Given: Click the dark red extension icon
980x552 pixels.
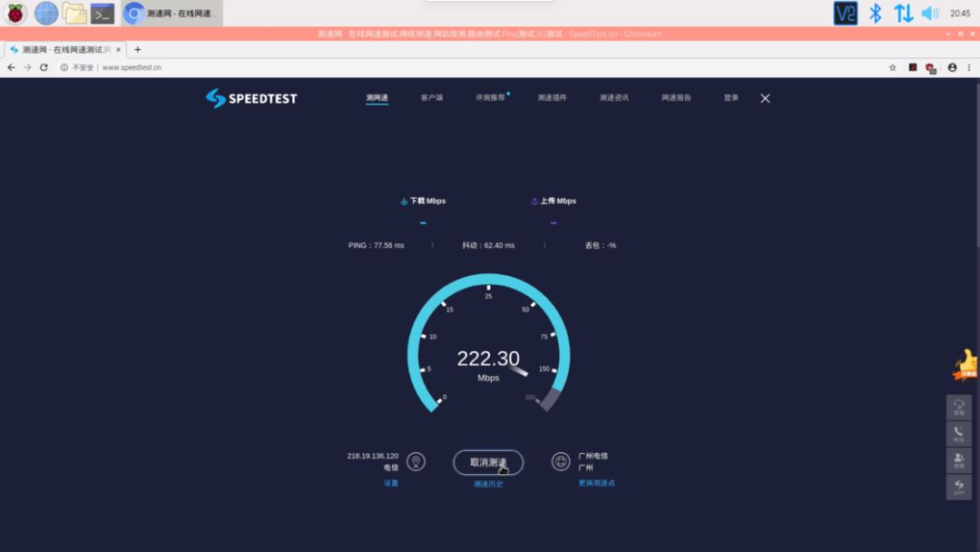Looking at the screenshot, I should pos(913,67).
